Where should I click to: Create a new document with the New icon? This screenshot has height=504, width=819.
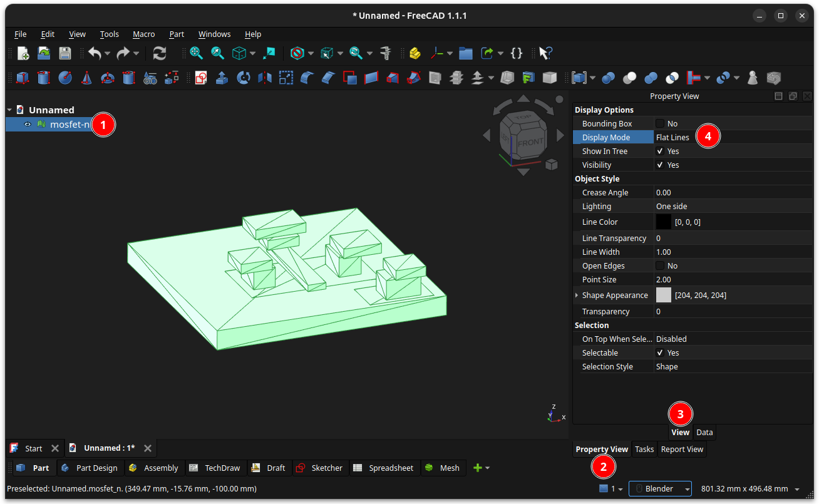coord(23,53)
